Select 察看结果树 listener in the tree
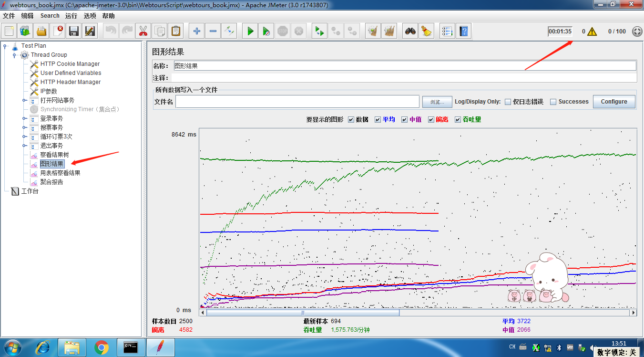Screen dimensions: 644x357 click(54, 155)
